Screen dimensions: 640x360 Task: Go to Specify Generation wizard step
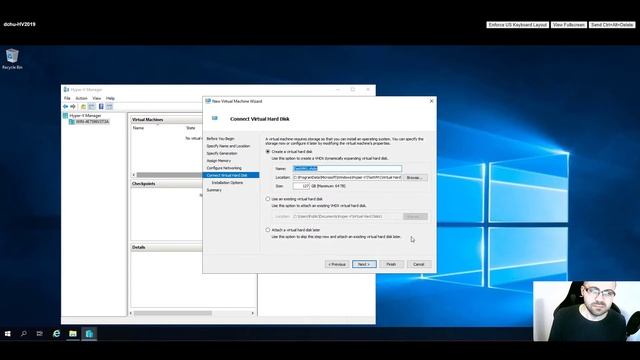click(x=222, y=153)
